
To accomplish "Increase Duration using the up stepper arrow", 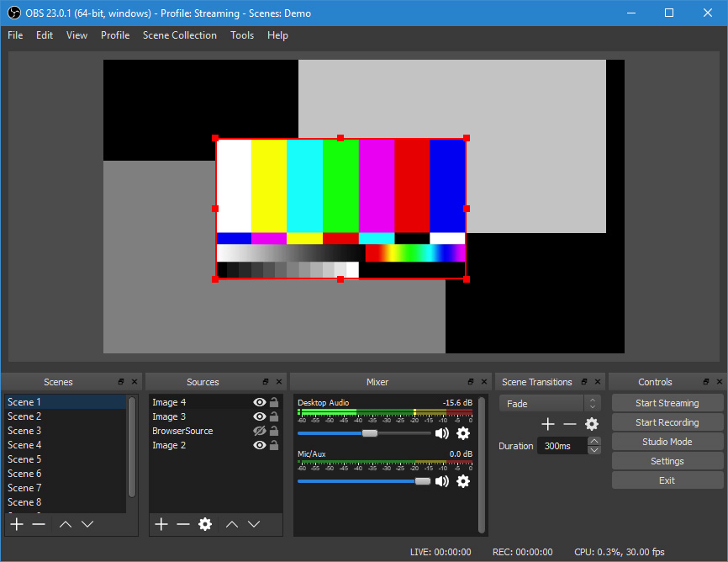I will [x=594, y=441].
